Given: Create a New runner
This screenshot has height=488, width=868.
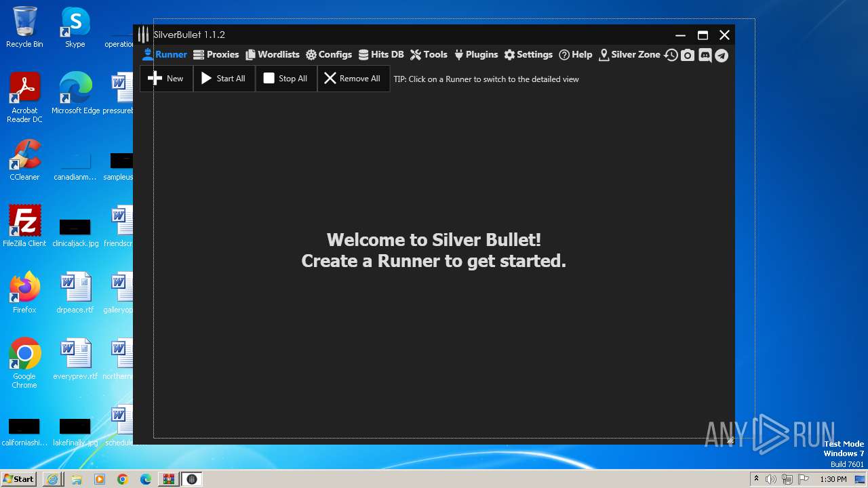Looking at the screenshot, I should tap(166, 79).
